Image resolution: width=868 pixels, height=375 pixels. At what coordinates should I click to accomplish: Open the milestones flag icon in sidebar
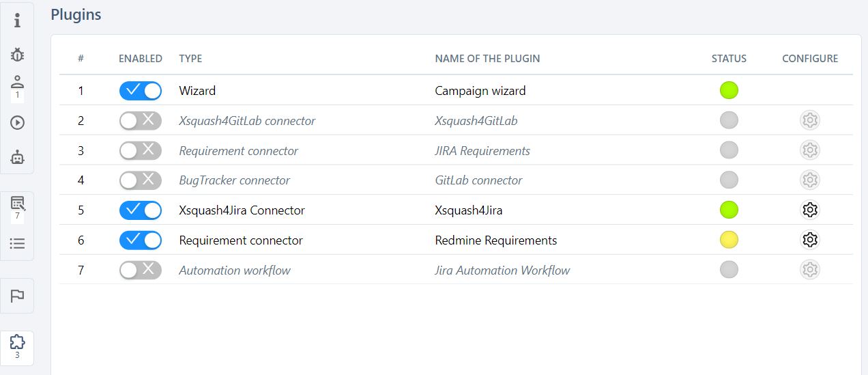point(17,296)
